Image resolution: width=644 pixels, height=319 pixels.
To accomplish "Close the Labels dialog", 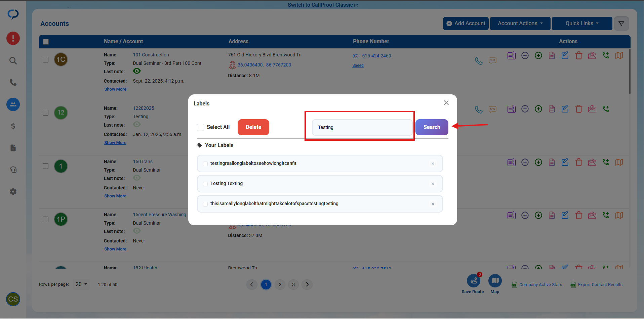I will [446, 103].
